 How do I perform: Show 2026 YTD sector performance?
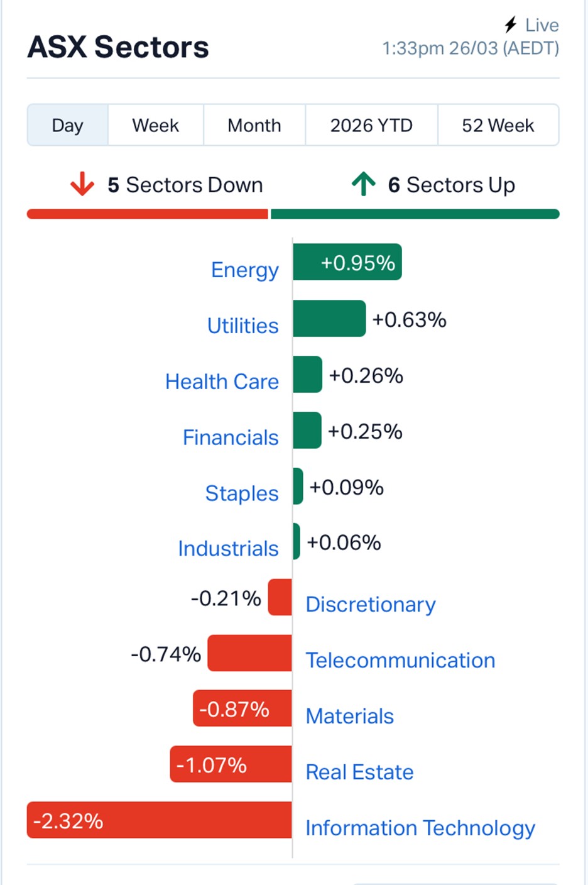[371, 125]
